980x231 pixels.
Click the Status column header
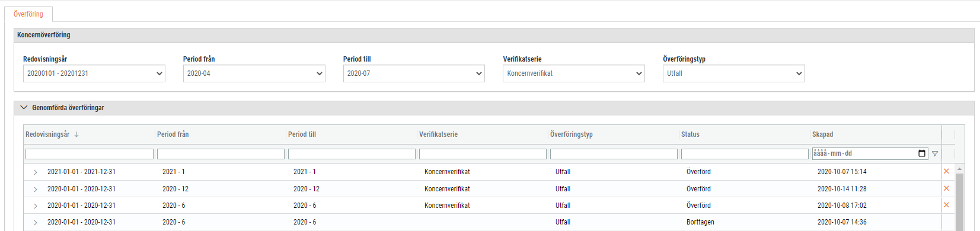click(690, 134)
